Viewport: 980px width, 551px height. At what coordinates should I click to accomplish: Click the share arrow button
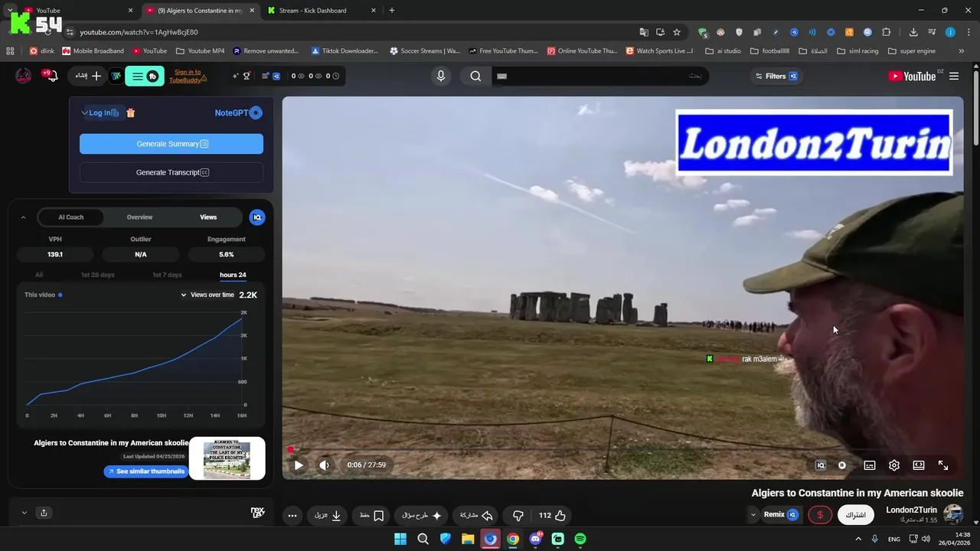point(476,516)
